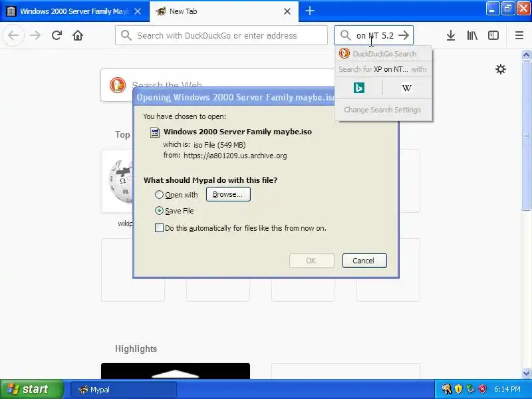
Task: Click into the search box with NT 5.2
Action: [374, 35]
